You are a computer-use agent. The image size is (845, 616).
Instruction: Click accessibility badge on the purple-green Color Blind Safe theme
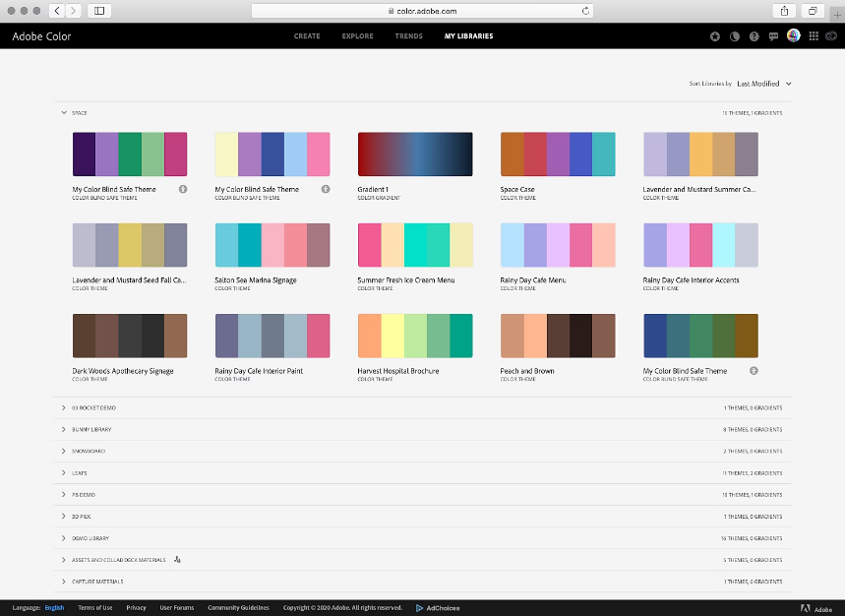click(183, 189)
